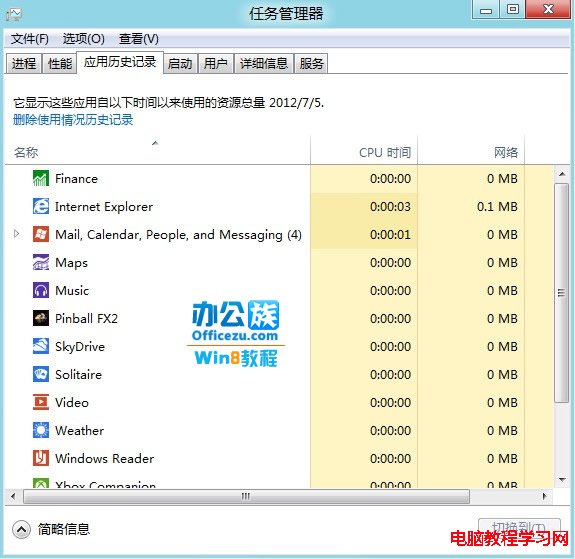Open the 查看(V) menu
The width and height of the screenshot is (575, 559).
pyautogui.click(x=139, y=39)
